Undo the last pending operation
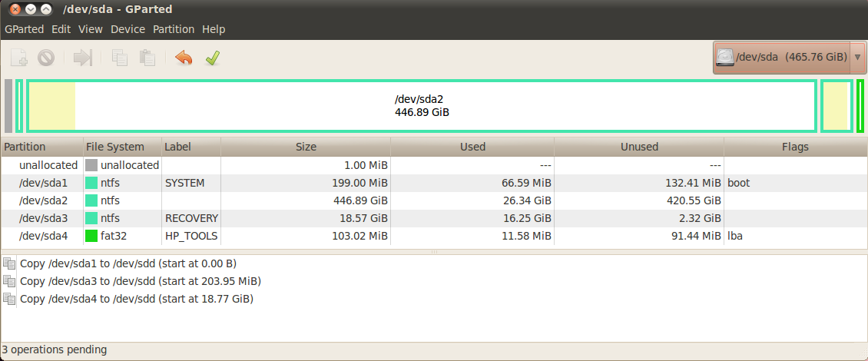Image resolution: width=868 pixels, height=361 pixels. click(184, 58)
